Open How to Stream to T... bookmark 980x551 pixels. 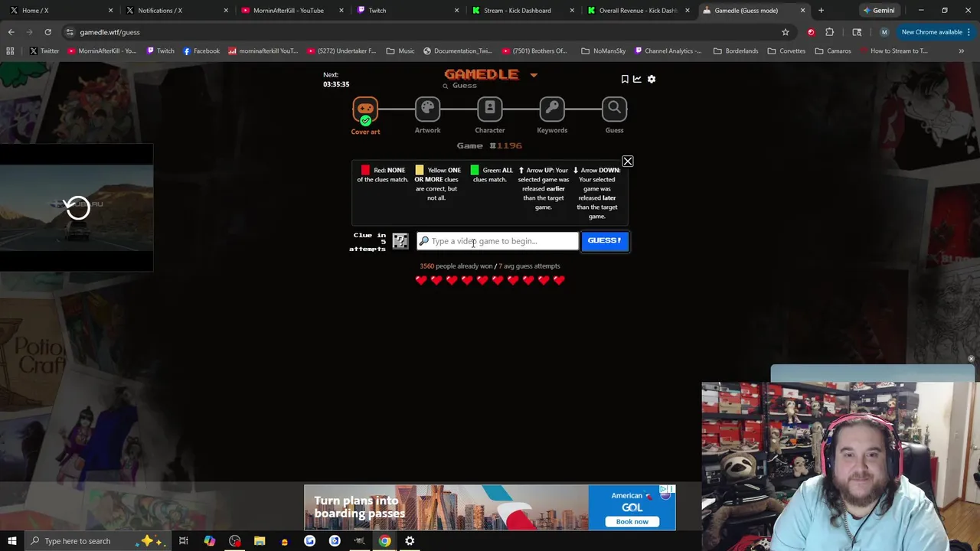click(x=893, y=51)
